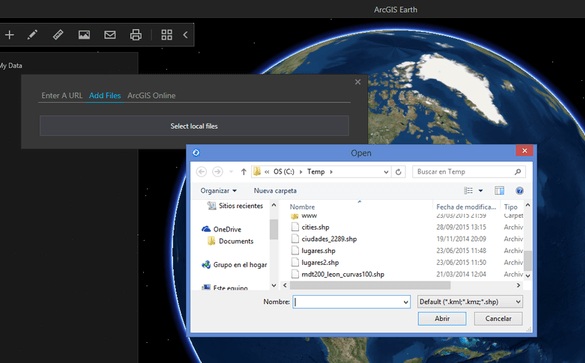Select OneDrive in navigation pane
Image resolution: width=585 pixels, height=363 pixels.
tap(221, 229)
